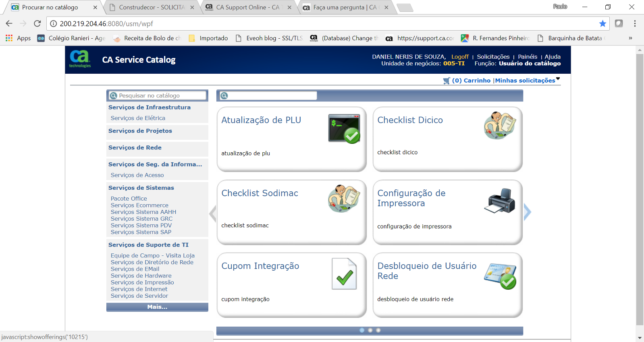This screenshot has width=644, height=342.
Task: Open Serviços de Suporte de TI category
Action: click(x=148, y=245)
